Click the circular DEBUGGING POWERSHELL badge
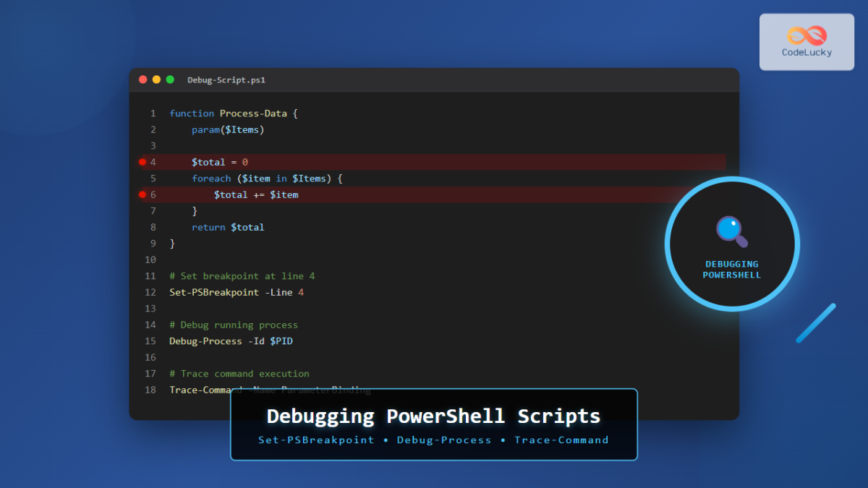Screen dimensions: 868x488 731,244
